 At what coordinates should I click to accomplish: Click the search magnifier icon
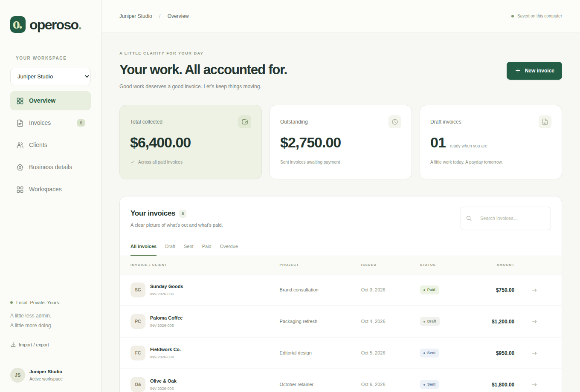469,219
